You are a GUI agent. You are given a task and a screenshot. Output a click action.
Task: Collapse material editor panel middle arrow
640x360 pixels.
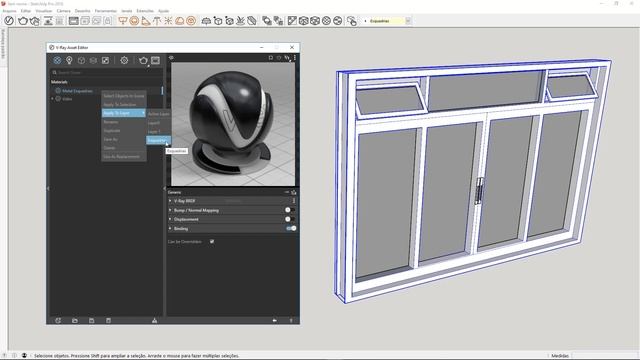(164, 189)
